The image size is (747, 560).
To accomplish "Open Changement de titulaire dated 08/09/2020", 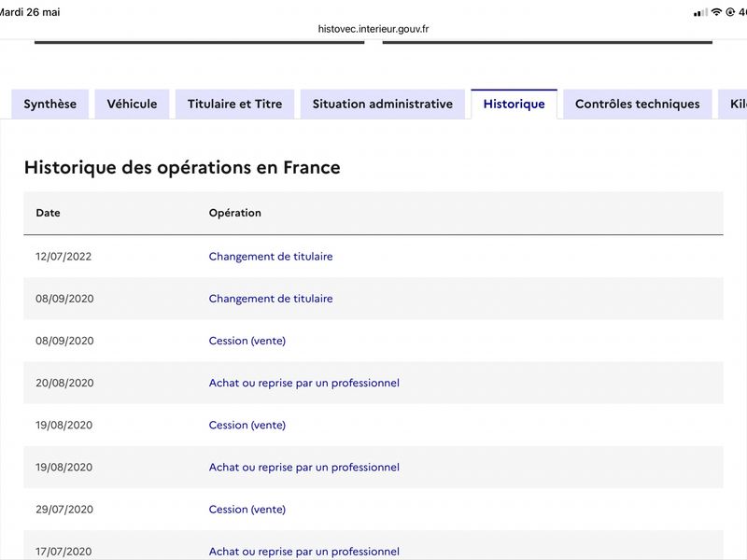I will 271,299.
